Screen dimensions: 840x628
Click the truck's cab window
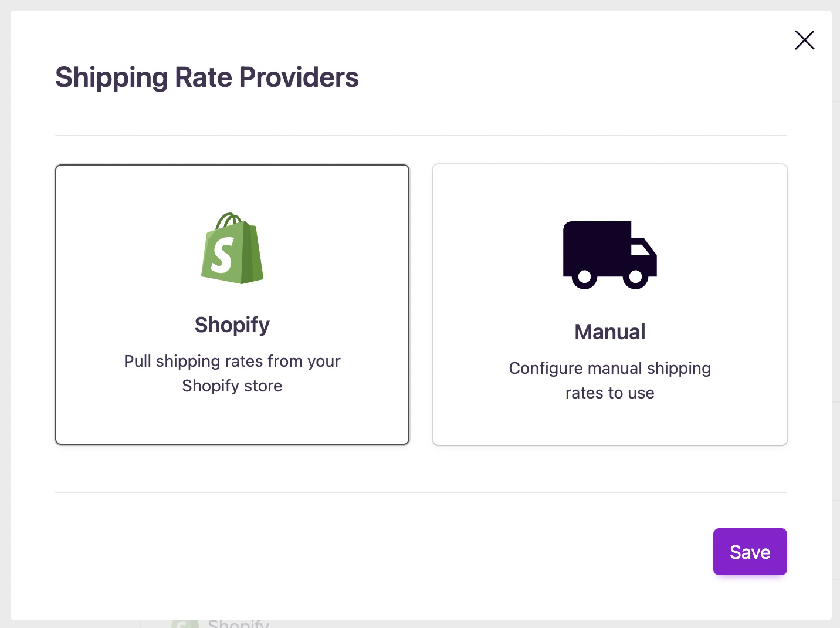[642, 249]
